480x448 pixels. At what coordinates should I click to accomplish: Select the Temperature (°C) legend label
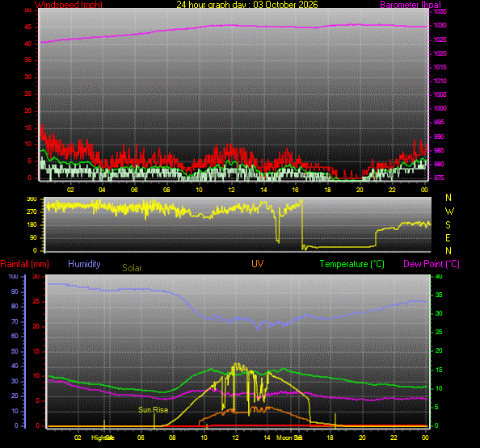coord(352,264)
